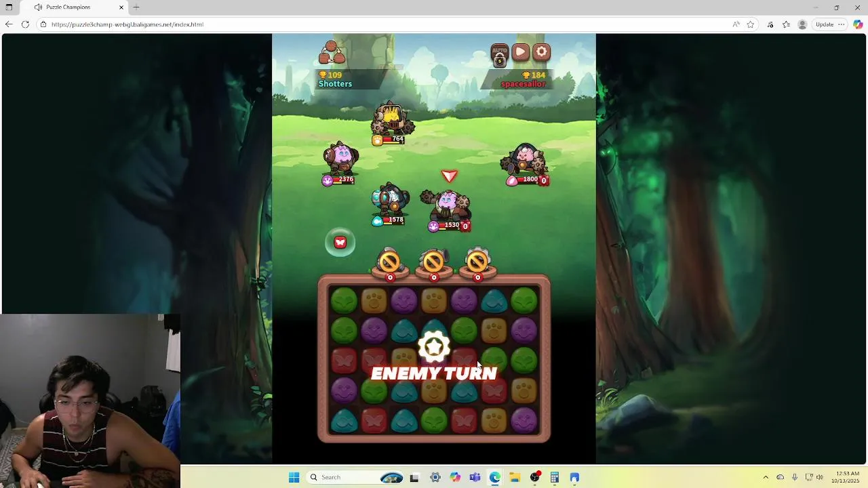Viewport: 868px width, 488px height.
Task: Activate Read aloud in address bar
Action: coord(736,24)
